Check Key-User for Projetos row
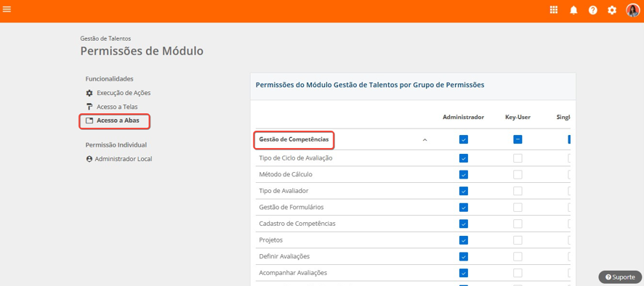This screenshot has width=644, height=286. pyautogui.click(x=518, y=240)
